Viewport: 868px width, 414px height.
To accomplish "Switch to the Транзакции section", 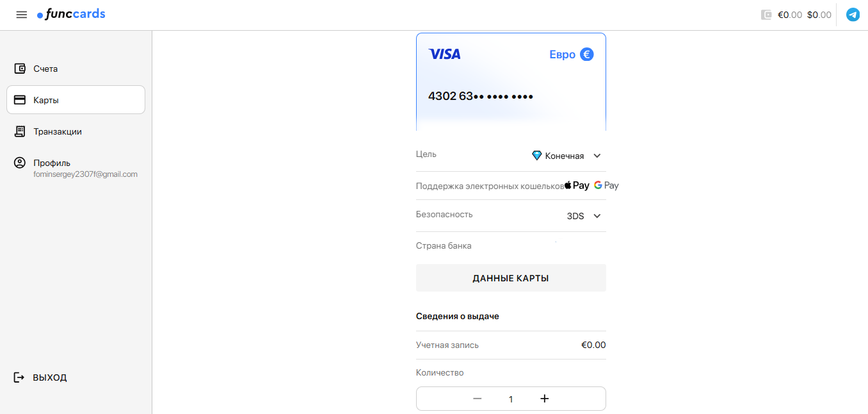I will 57,131.
